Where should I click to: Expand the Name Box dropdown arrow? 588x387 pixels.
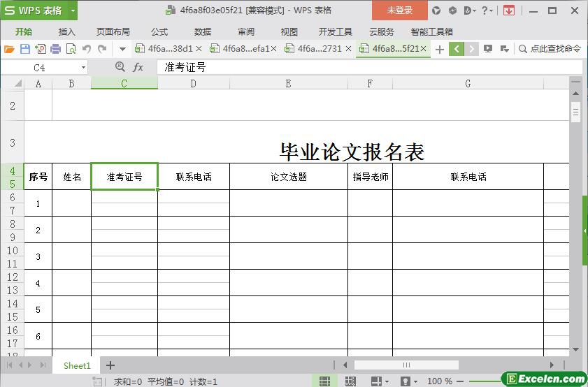click(83, 68)
